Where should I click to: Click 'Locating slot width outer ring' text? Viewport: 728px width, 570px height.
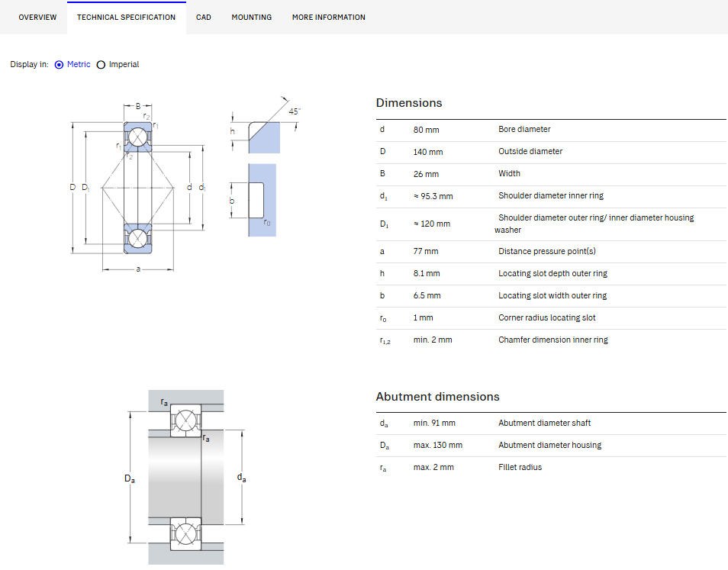click(x=552, y=295)
